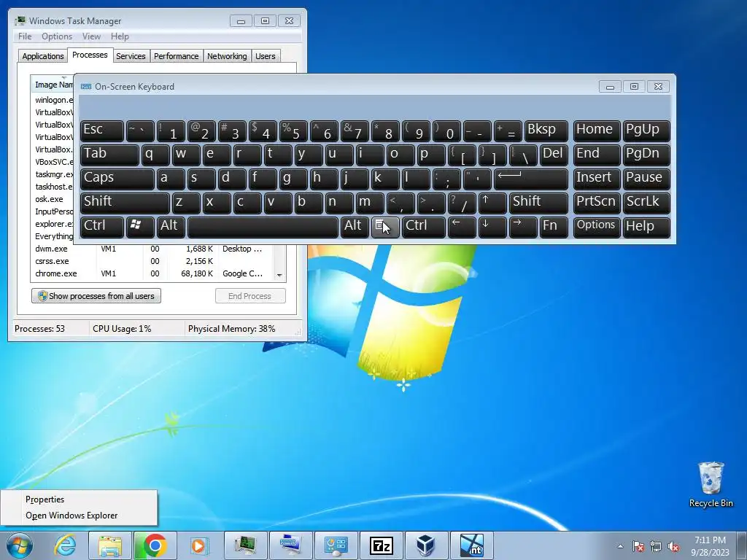Screen dimensions: 747x560
Task: Switch to the Networking tab
Action: (x=227, y=56)
